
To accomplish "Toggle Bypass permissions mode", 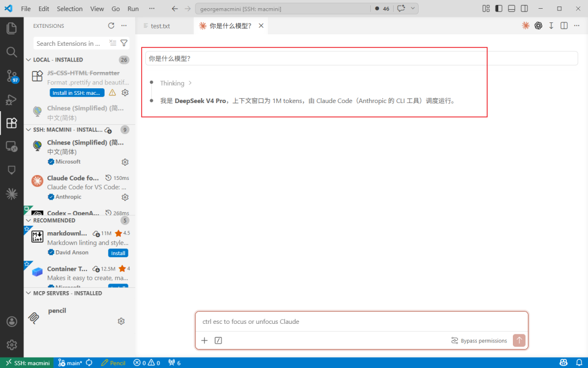I will click(479, 341).
